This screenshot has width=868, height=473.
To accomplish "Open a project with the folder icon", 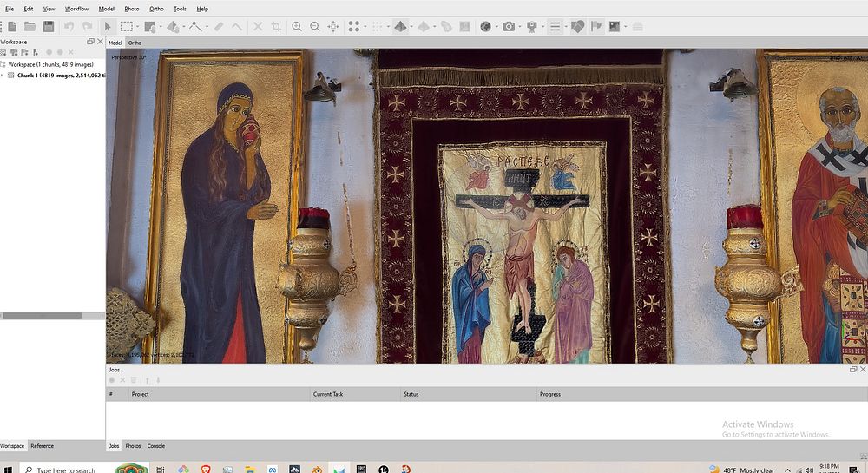I will (x=30, y=27).
